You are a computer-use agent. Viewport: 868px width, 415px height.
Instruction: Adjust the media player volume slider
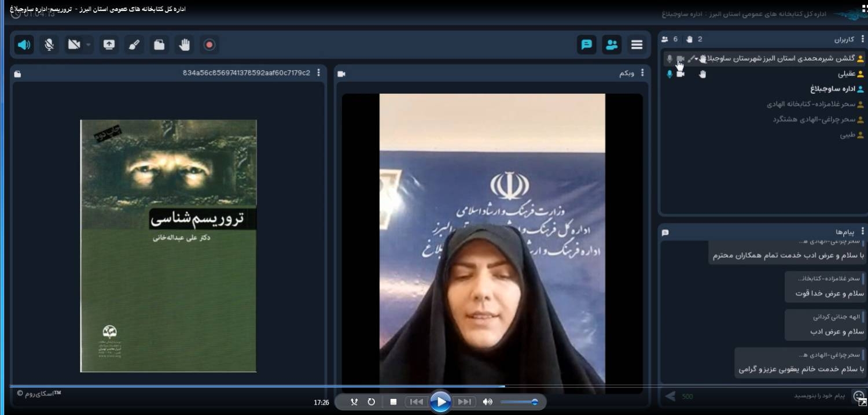pyautogui.click(x=519, y=402)
